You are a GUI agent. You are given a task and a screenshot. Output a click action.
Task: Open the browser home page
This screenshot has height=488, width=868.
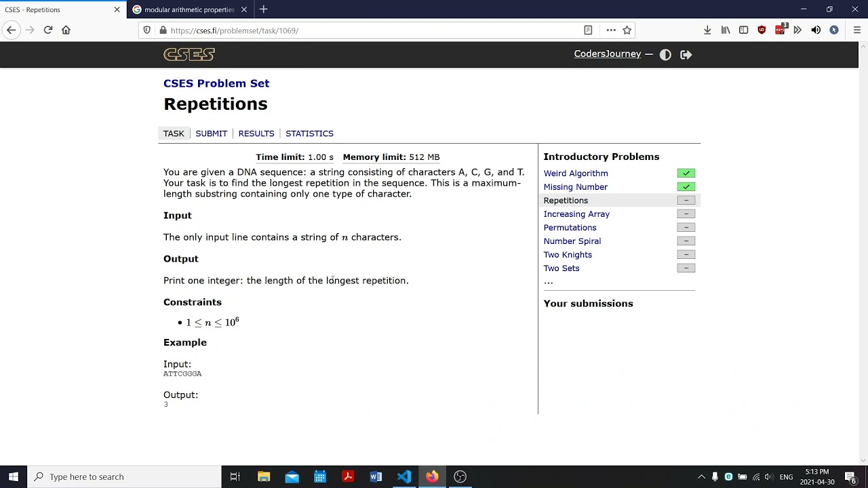66,30
